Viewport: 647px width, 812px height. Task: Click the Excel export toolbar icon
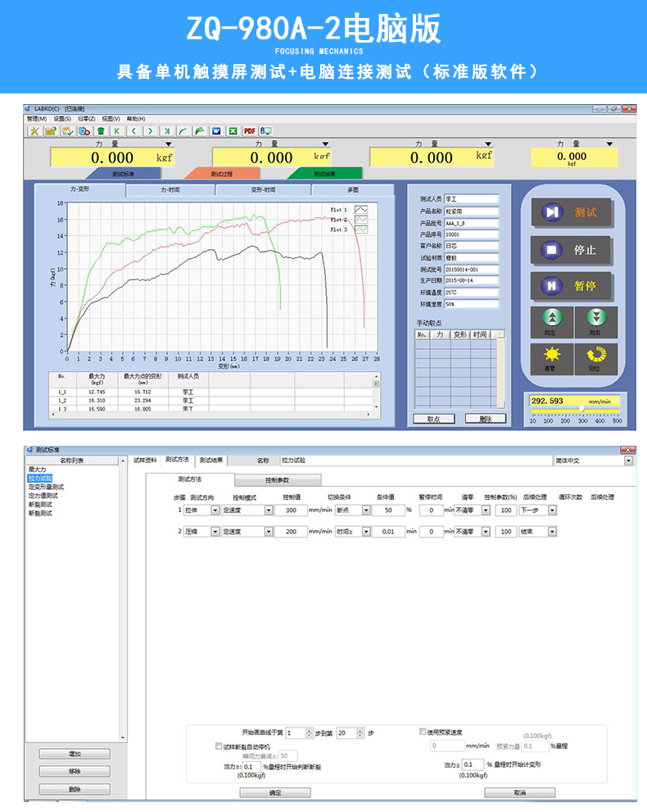point(233,130)
